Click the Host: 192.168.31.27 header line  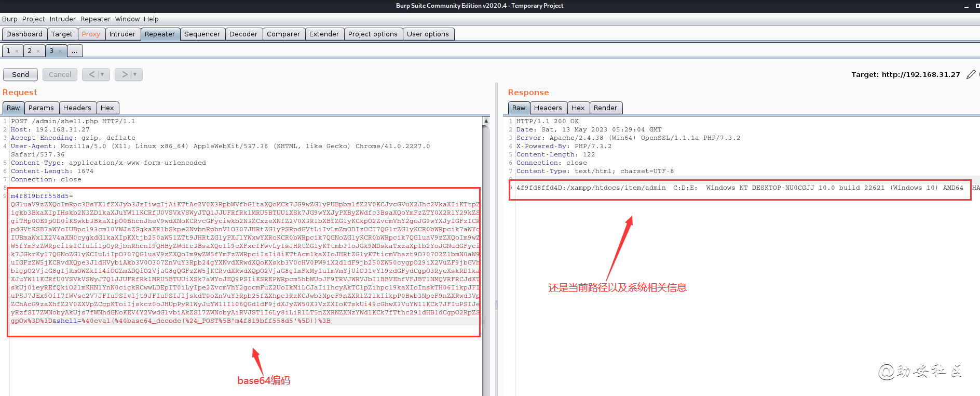pos(50,129)
